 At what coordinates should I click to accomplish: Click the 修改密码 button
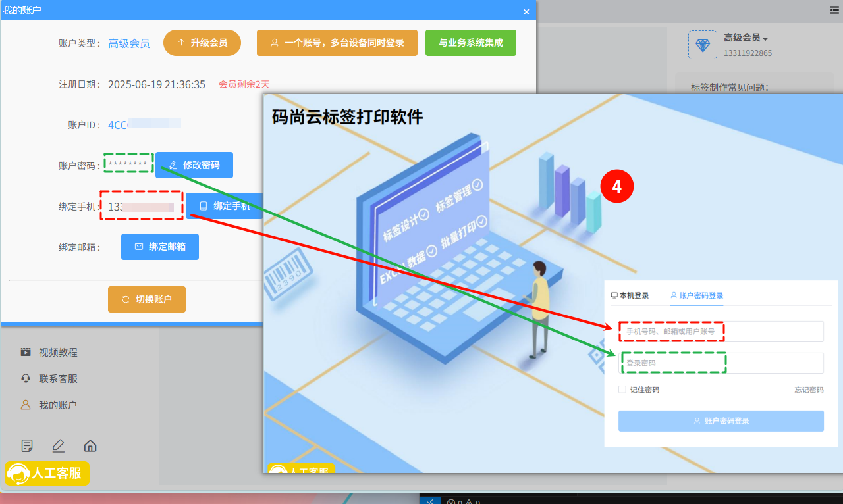coord(194,165)
